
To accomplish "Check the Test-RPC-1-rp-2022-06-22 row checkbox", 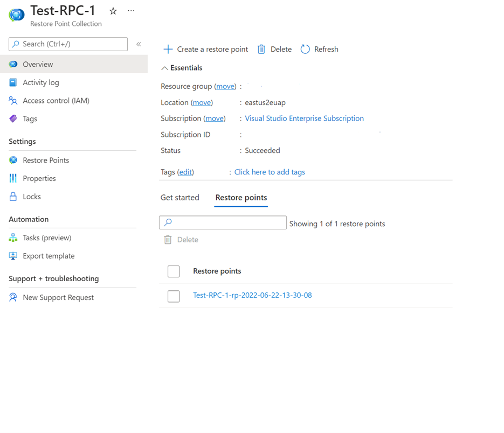I will point(174,296).
